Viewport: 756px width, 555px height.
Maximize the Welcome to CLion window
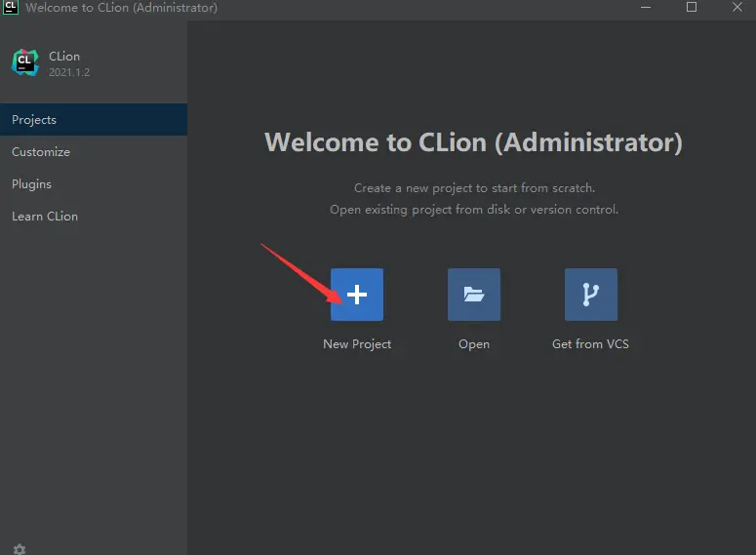pyautogui.click(x=692, y=7)
